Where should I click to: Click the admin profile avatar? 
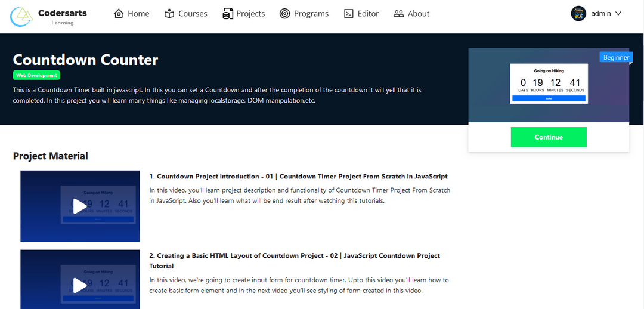pos(578,14)
